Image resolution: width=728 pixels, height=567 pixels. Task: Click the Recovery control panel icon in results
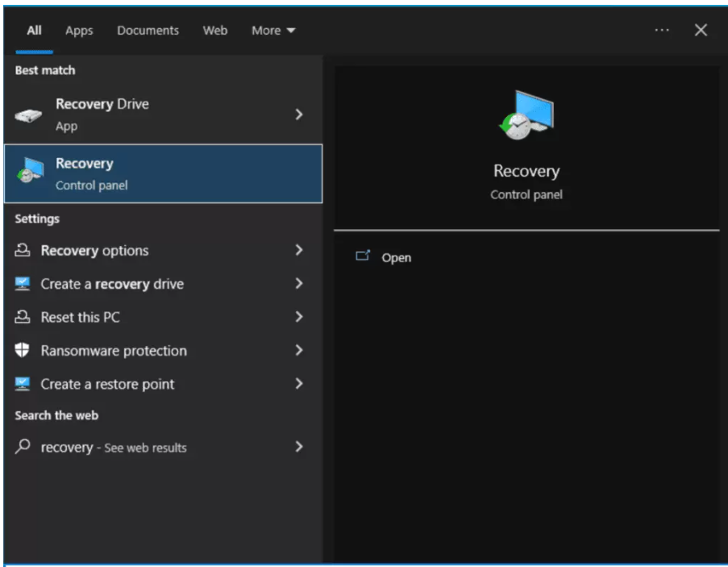click(x=30, y=173)
